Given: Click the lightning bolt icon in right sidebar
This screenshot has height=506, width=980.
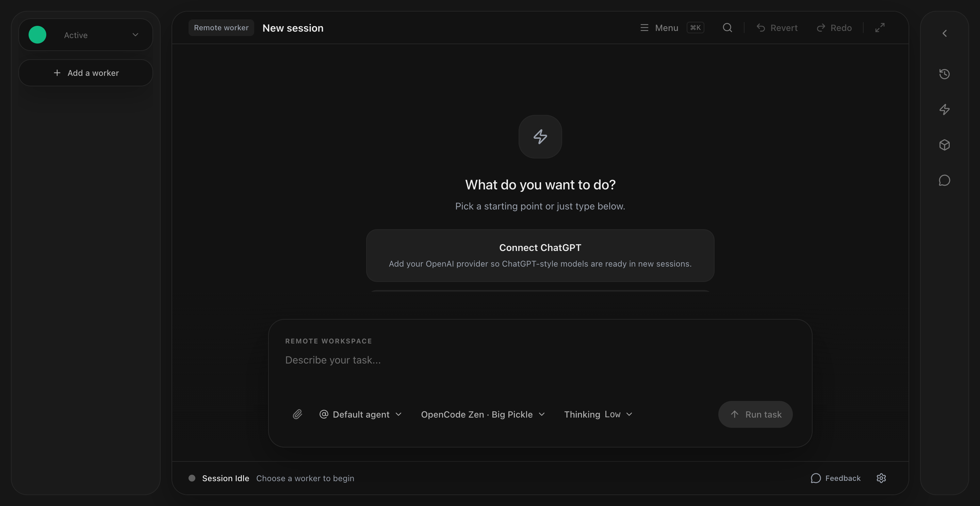Looking at the screenshot, I should (x=944, y=109).
